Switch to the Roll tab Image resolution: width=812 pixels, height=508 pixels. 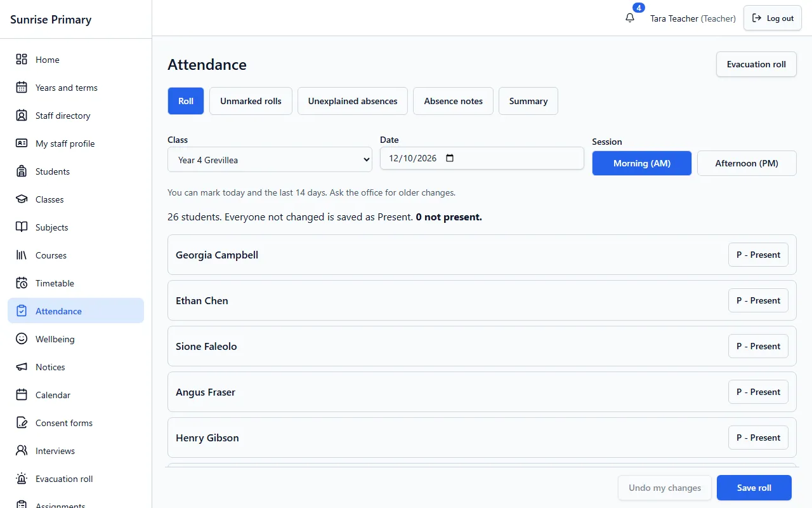(186, 101)
